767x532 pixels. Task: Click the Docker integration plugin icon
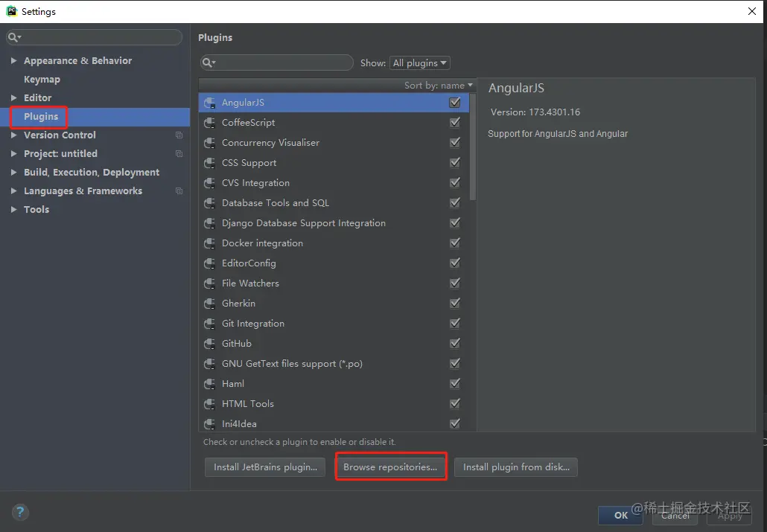click(209, 243)
